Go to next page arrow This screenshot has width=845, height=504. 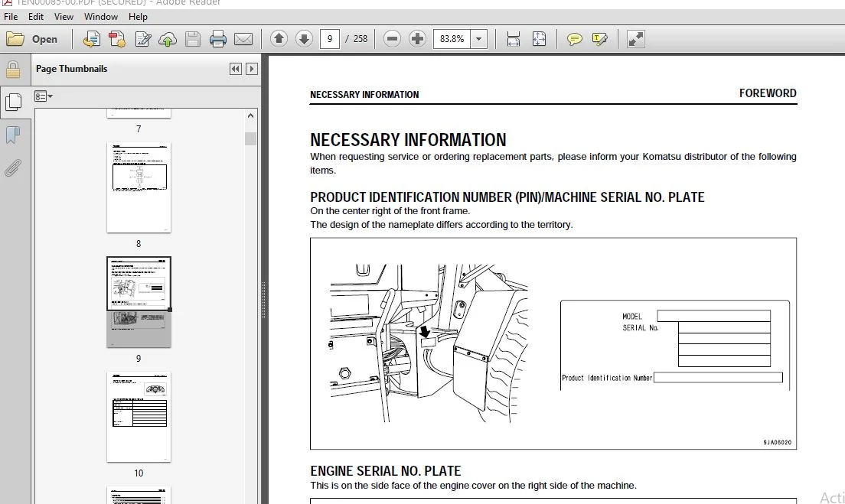[304, 39]
